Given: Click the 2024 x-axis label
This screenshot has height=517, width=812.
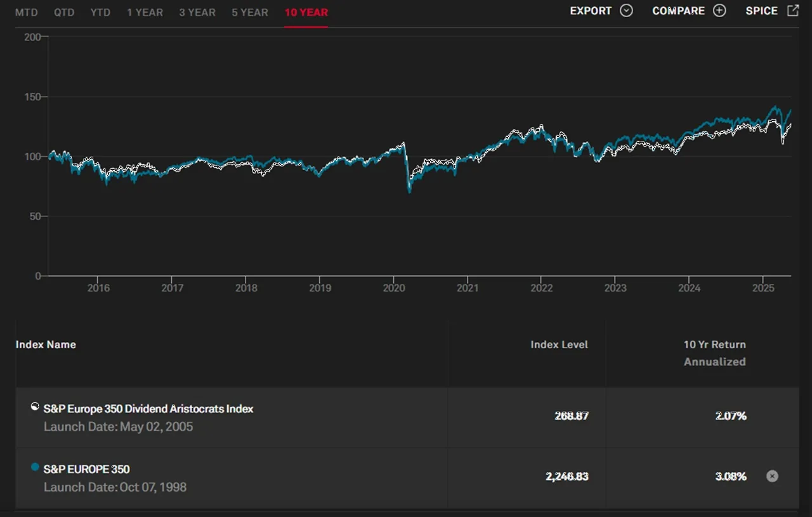Looking at the screenshot, I should (690, 288).
